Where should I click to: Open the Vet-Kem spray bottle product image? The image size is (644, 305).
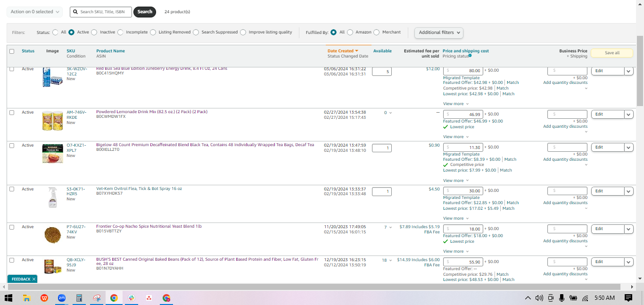click(x=52, y=198)
